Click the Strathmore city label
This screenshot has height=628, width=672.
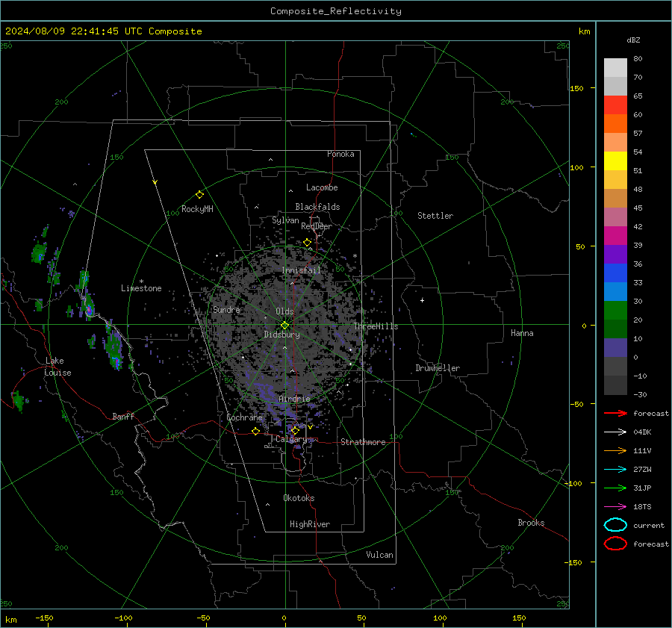(363, 442)
